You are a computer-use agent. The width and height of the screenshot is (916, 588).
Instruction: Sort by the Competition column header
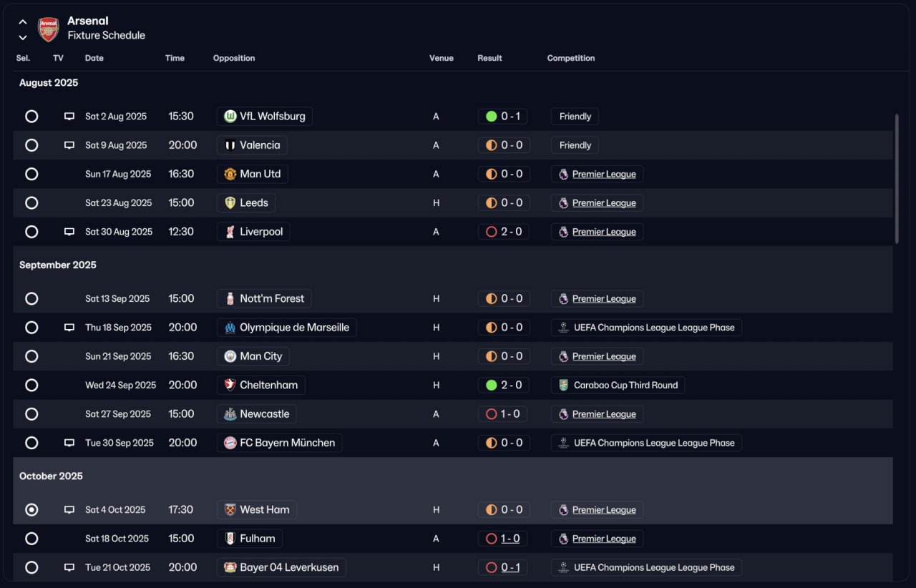571,58
